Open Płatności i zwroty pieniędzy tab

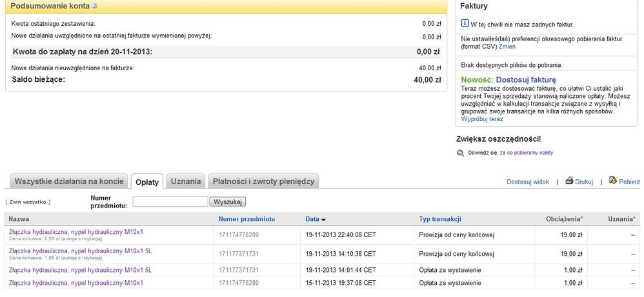click(x=263, y=182)
